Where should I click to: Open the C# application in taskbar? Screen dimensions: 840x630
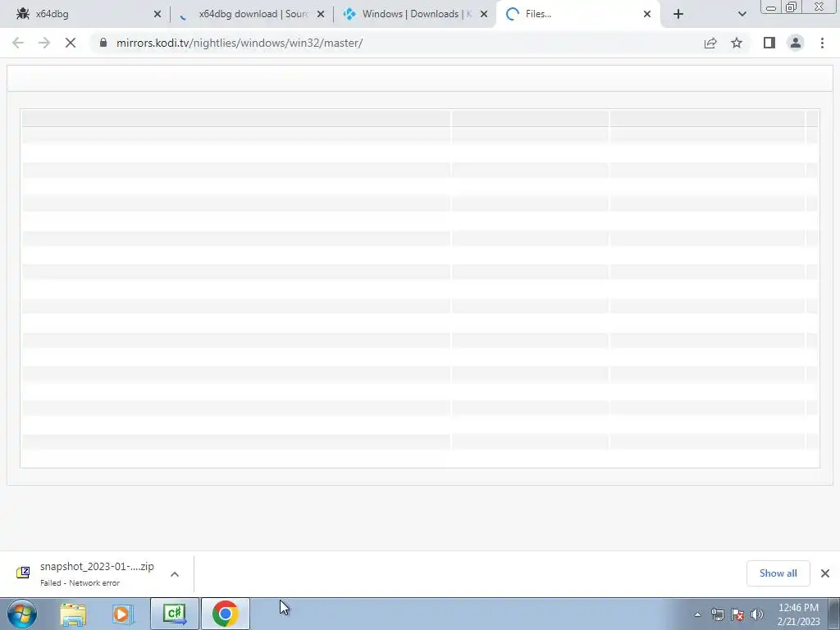coord(175,614)
